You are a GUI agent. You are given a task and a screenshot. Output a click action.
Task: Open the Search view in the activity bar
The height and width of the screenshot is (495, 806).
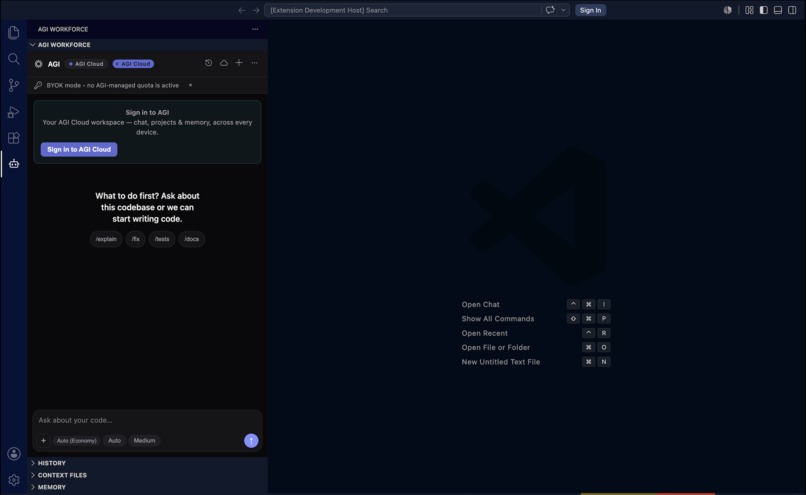point(14,59)
